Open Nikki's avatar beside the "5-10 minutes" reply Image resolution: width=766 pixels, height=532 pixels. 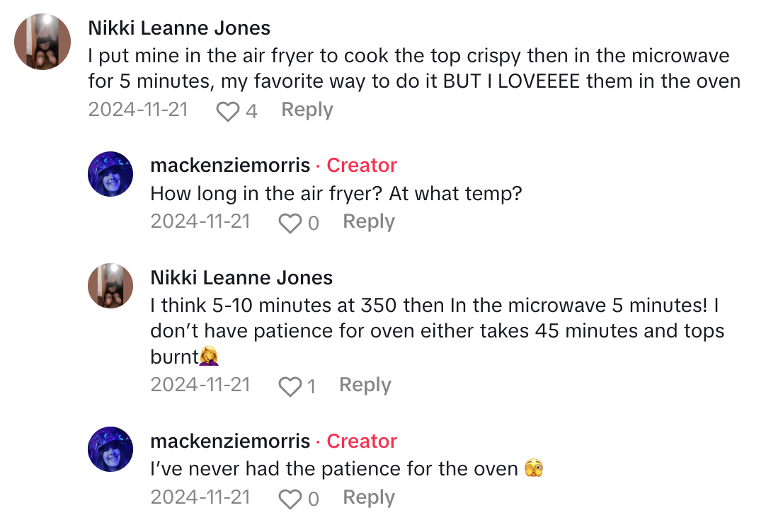(x=110, y=286)
